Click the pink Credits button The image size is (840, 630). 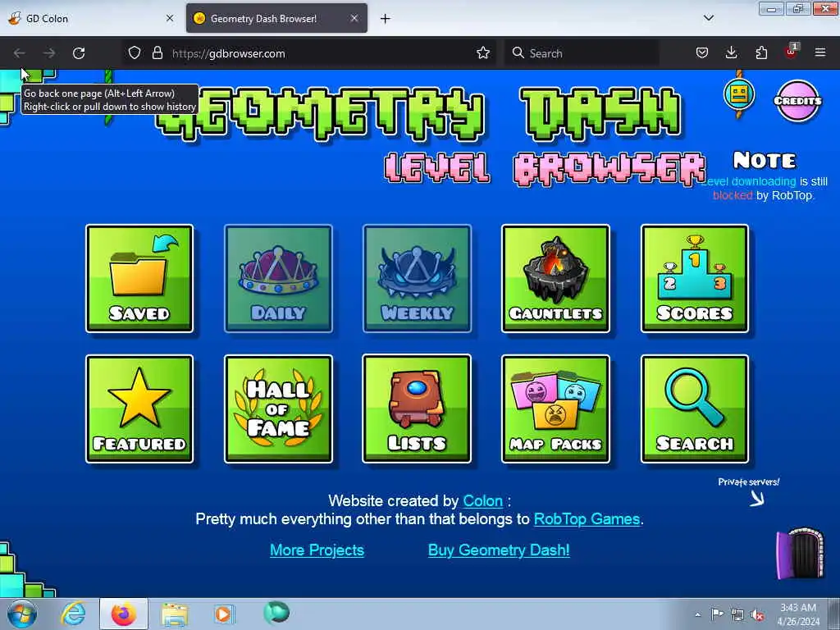(x=797, y=101)
